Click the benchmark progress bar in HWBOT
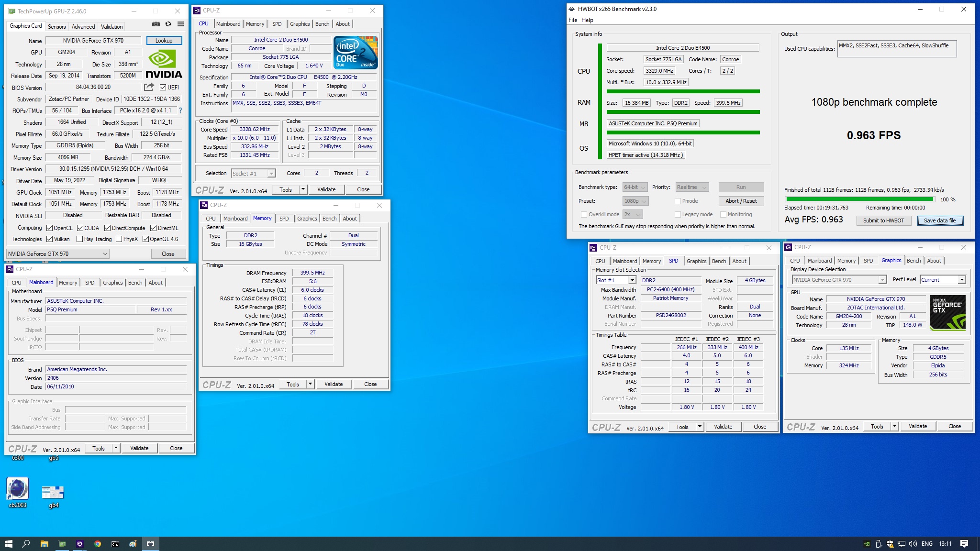Image resolution: width=980 pixels, height=551 pixels. click(x=860, y=199)
